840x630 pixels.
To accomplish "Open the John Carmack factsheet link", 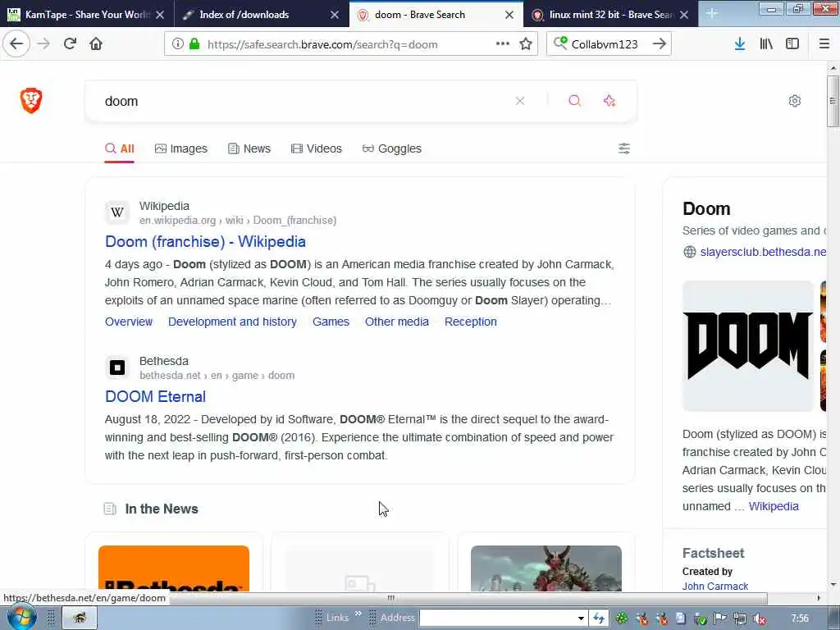I will [715, 586].
